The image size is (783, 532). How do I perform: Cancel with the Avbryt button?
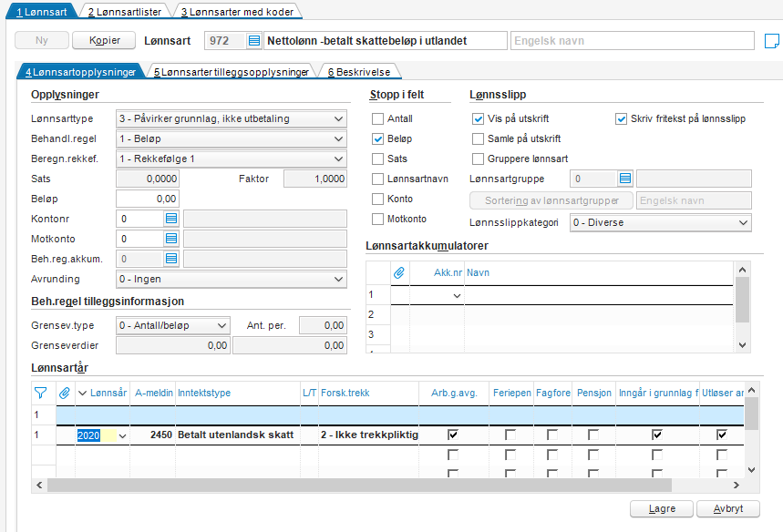click(728, 508)
